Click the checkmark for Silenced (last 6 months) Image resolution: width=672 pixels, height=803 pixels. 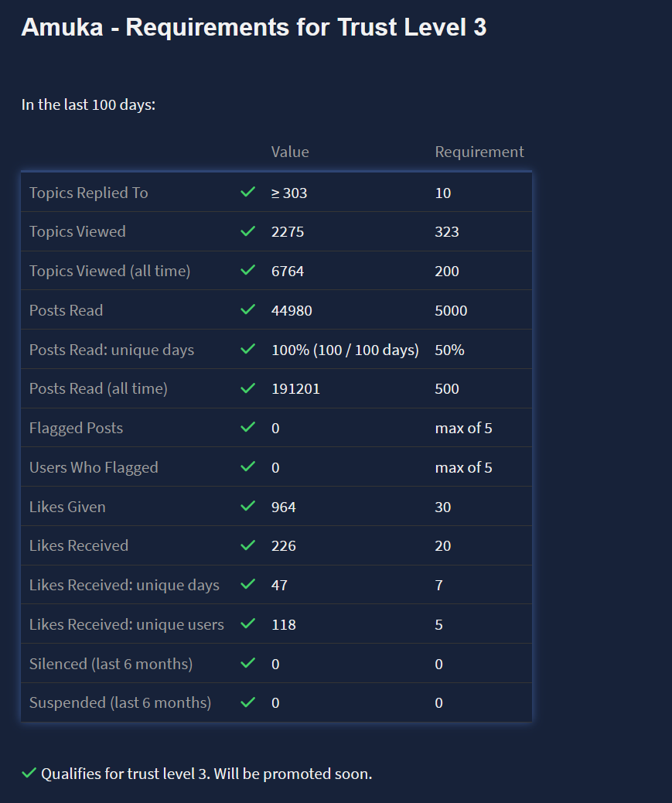click(247, 664)
